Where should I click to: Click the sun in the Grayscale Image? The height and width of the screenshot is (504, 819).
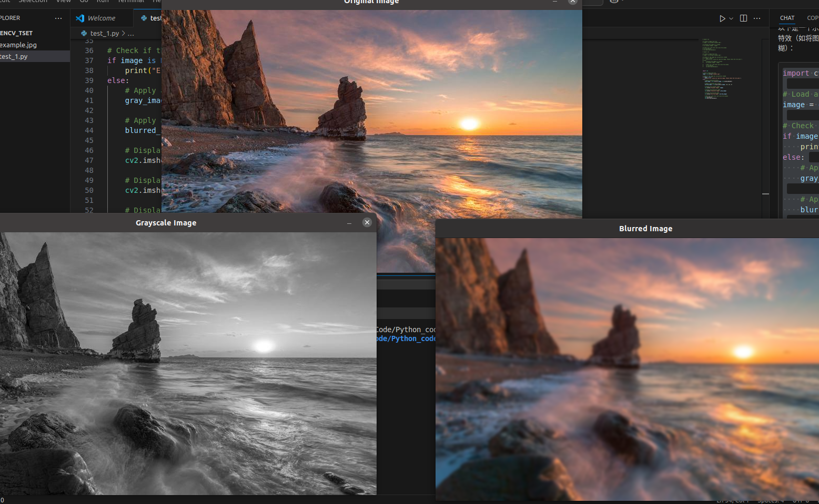264,346
